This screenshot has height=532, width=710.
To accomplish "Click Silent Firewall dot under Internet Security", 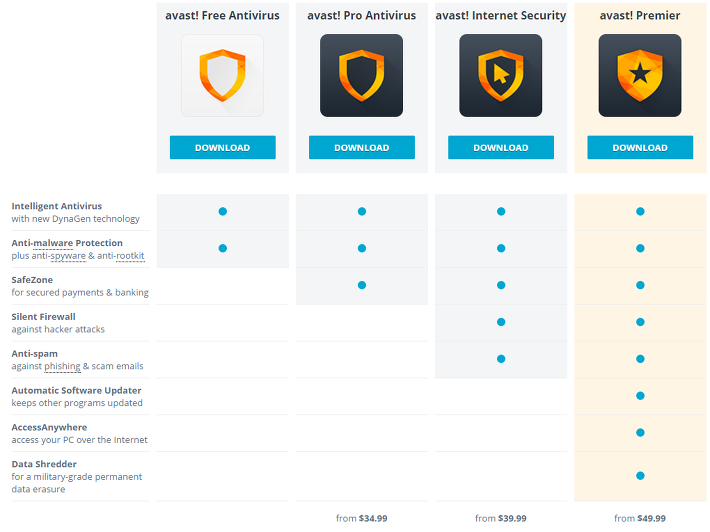I will point(501,322).
